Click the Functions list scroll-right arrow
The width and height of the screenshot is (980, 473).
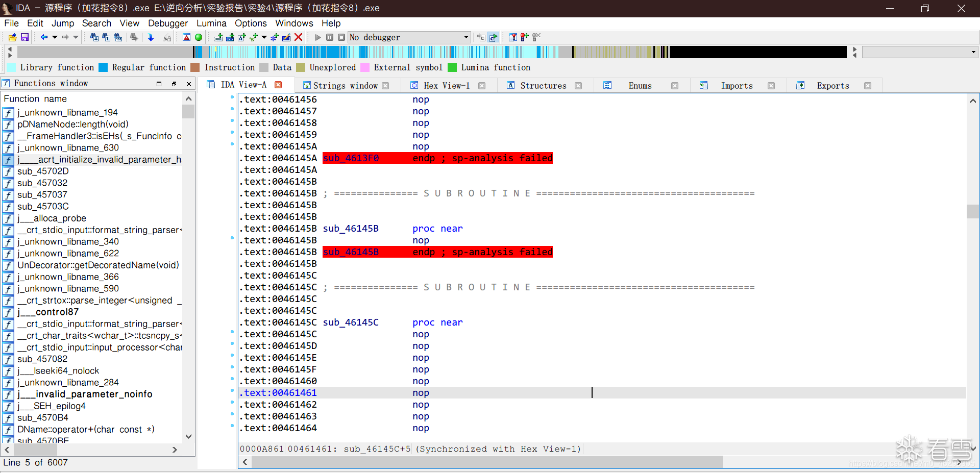(x=175, y=450)
